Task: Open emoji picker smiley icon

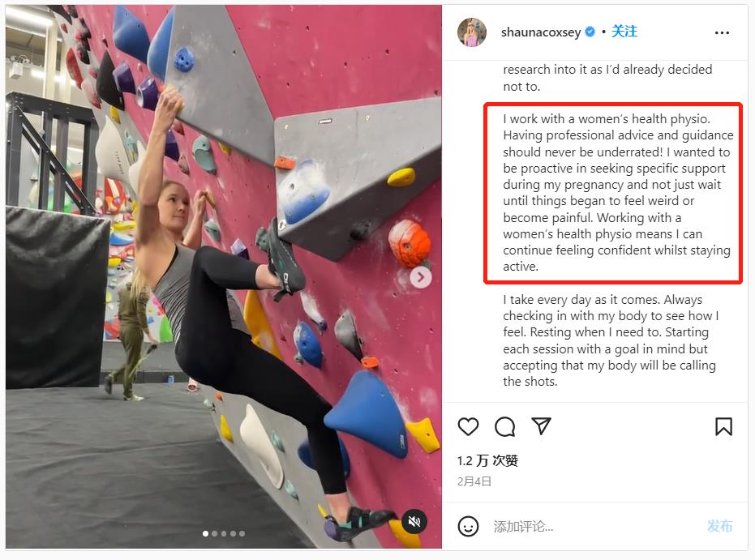Action: click(x=468, y=526)
